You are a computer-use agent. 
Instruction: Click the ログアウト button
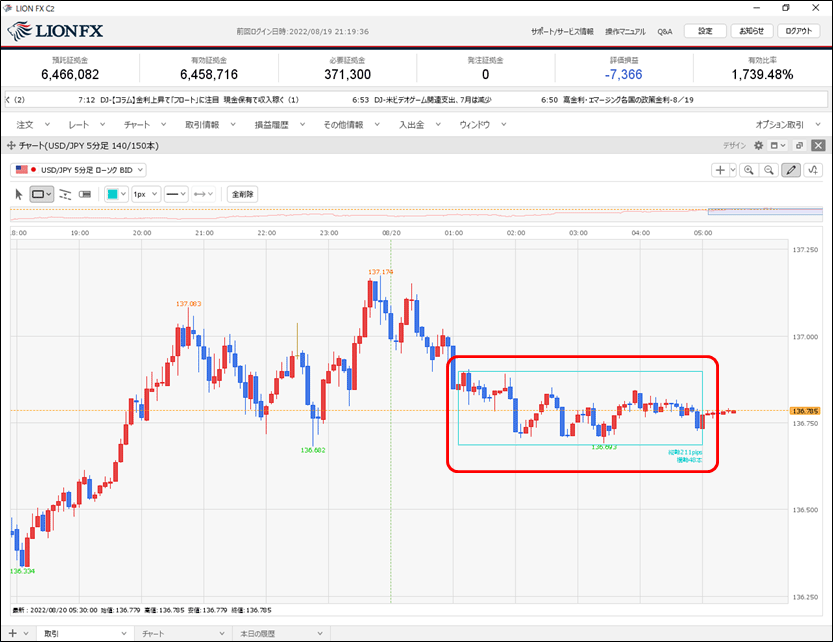[799, 31]
